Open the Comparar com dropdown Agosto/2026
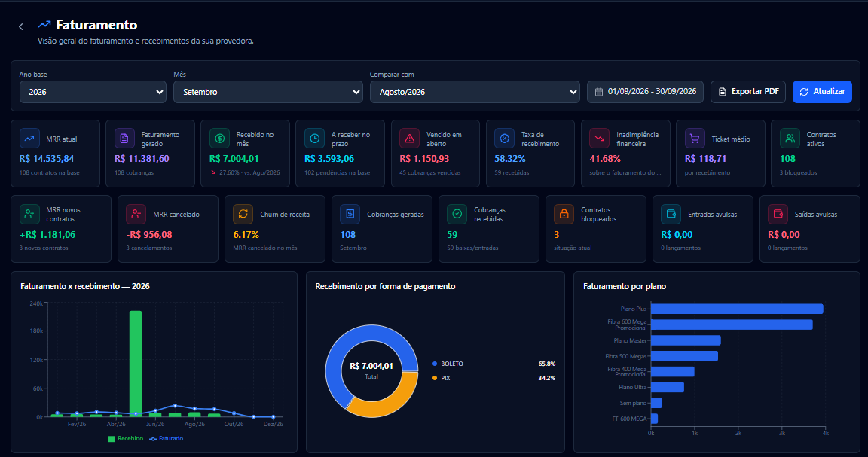Image resolution: width=868 pixels, height=457 pixels. pyautogui.click(x=475, y=92)
